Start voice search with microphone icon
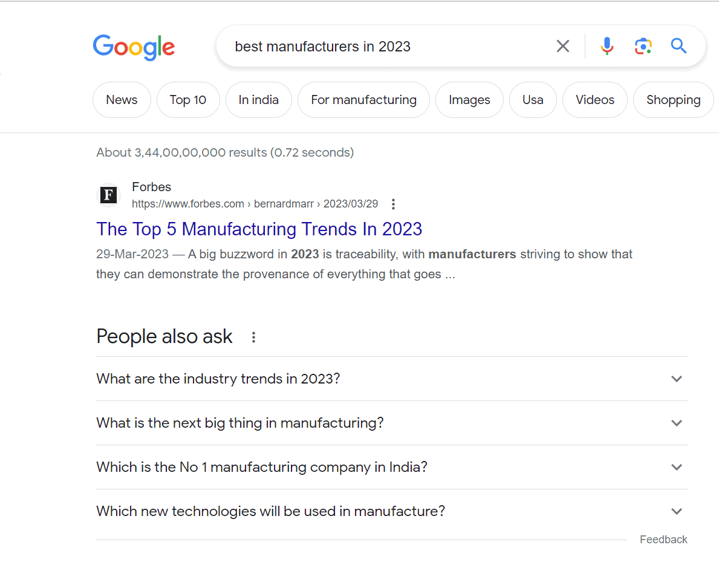Screen dimensions: 719x588 pos(607,46)
